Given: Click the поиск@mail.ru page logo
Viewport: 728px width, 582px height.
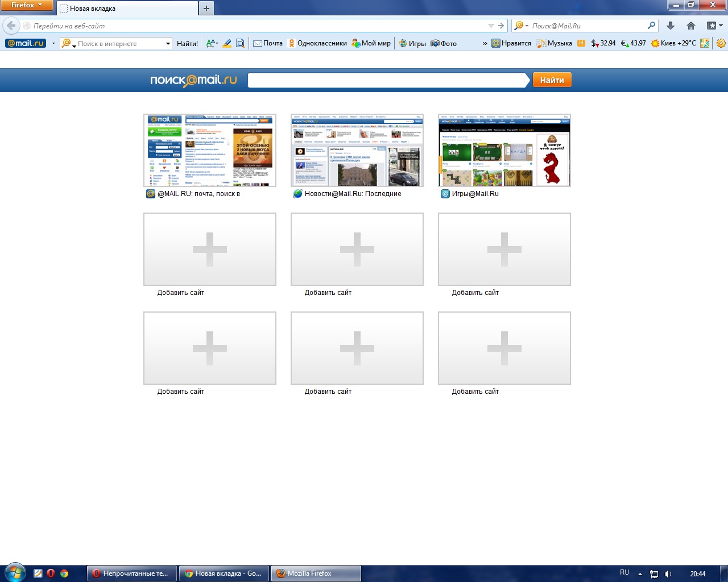Looking at the screenshot, I should coord(193,80).
